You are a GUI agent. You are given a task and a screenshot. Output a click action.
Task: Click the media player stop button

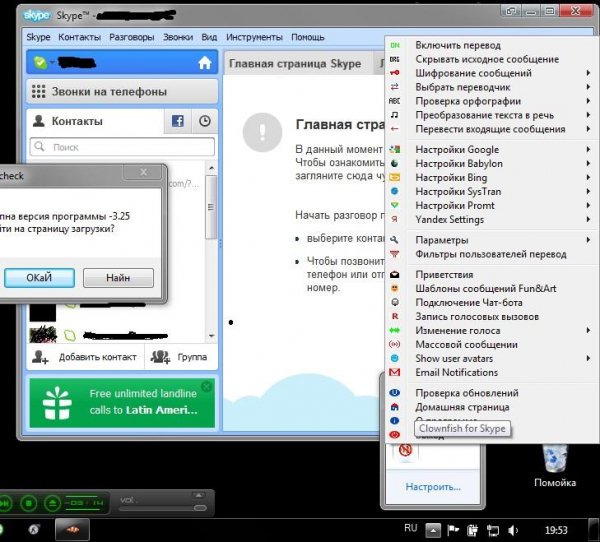(x=29, y=503)
